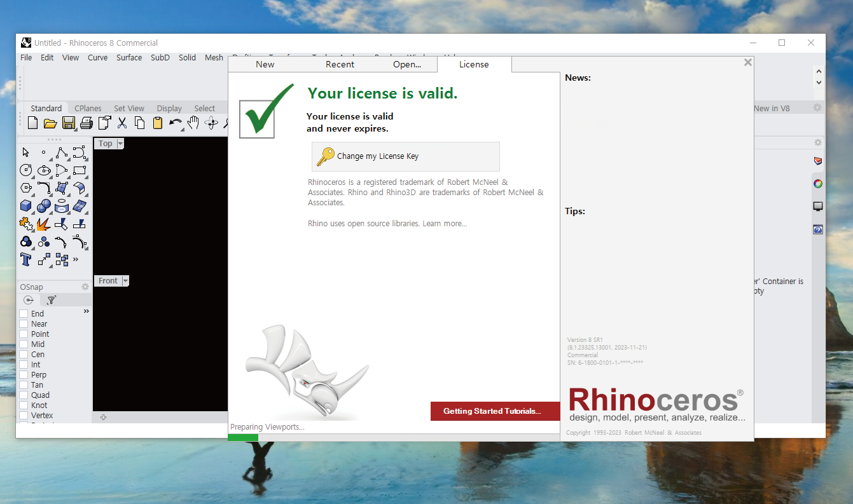Enable the Tan object snap checkbox
The width and height of the screenshot is (853, 504).
pos(24,385)
